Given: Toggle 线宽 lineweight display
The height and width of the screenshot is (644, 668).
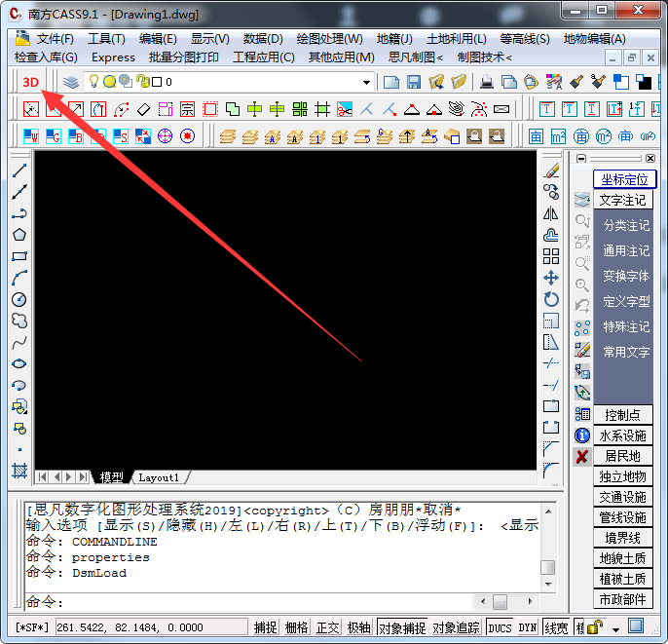Looking at the screenshot, I should coord(556,627).
